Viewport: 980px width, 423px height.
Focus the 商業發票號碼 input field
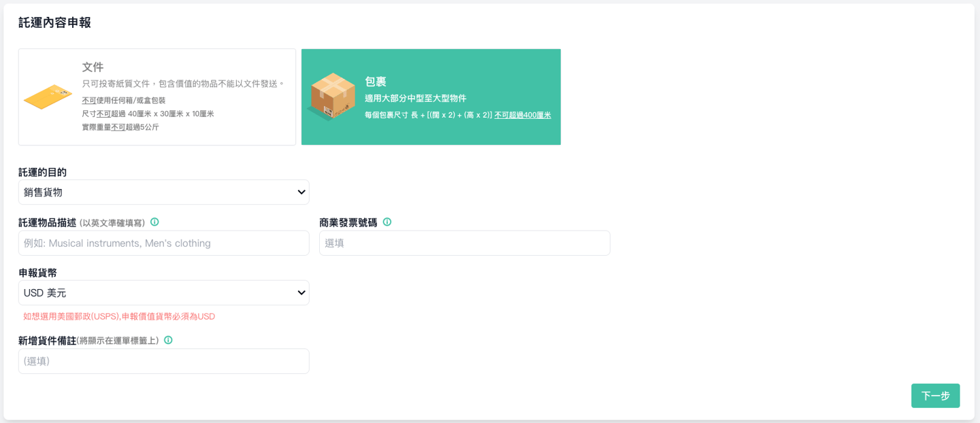coord(464,243)
